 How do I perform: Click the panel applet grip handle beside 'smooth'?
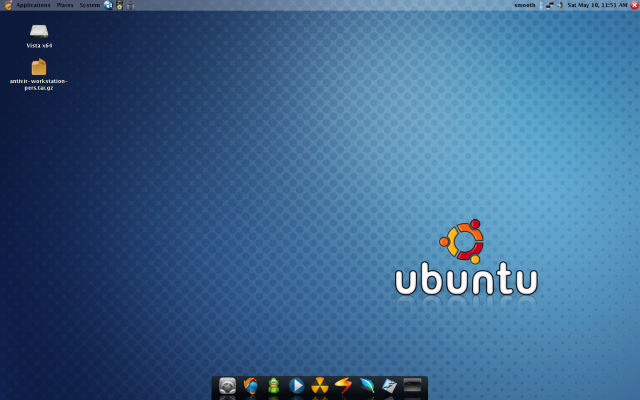point(540,5)
